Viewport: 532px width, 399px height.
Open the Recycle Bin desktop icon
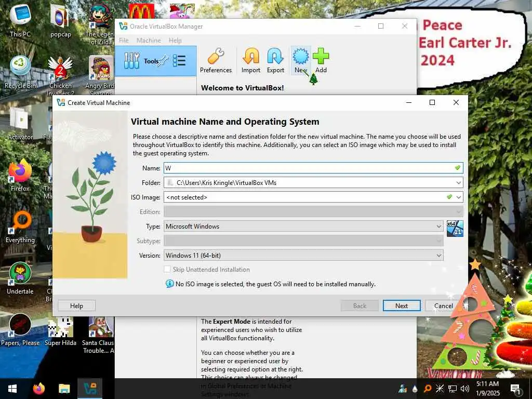coord(20,73)
